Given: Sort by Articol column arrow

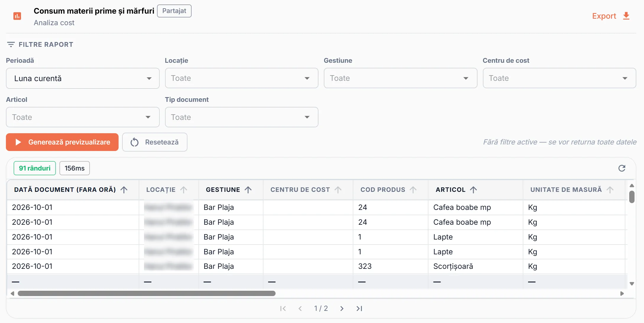Looking at the screenshot, I should [x=473, y=190].
